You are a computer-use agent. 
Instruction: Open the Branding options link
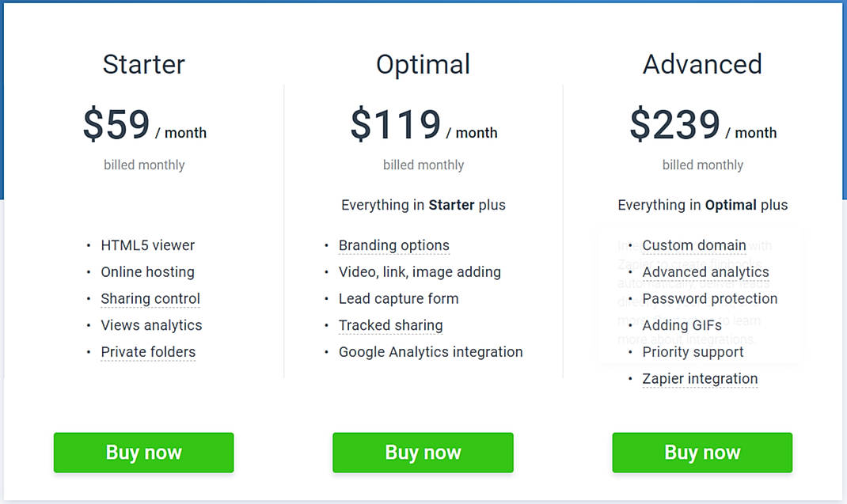(393, 245)
